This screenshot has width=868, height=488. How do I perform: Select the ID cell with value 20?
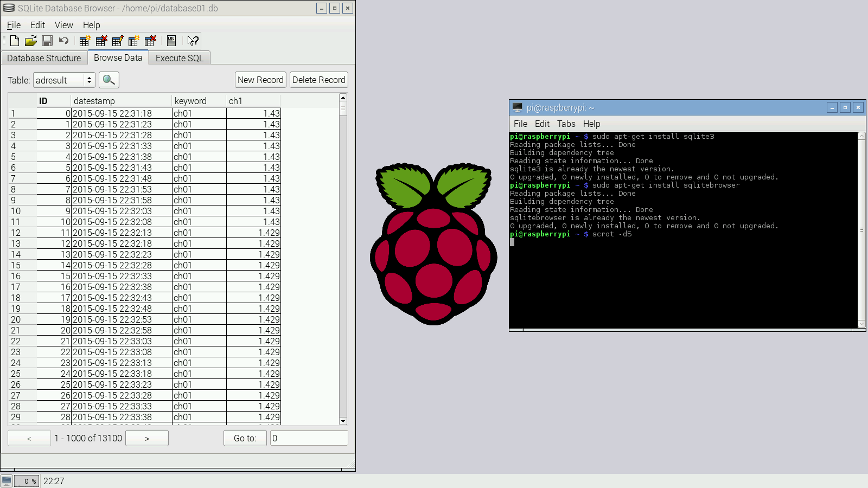coord(54,330)
